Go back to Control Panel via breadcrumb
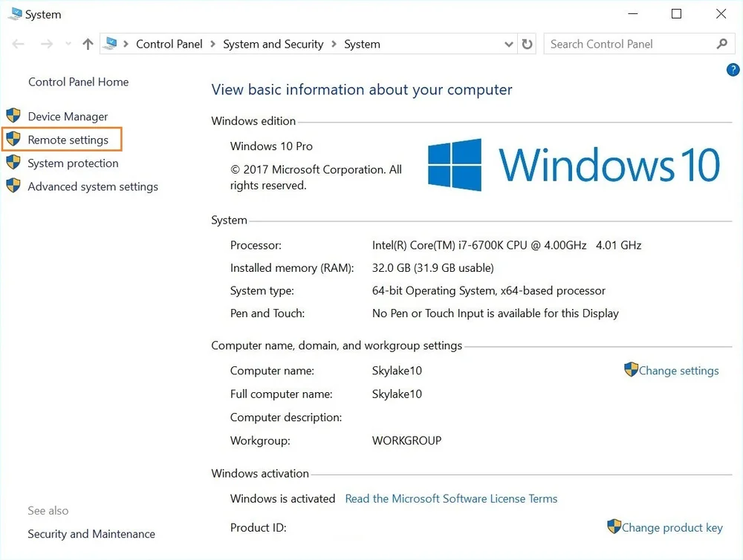Screen dimensions: 743x560 click(x=169, y=44)
